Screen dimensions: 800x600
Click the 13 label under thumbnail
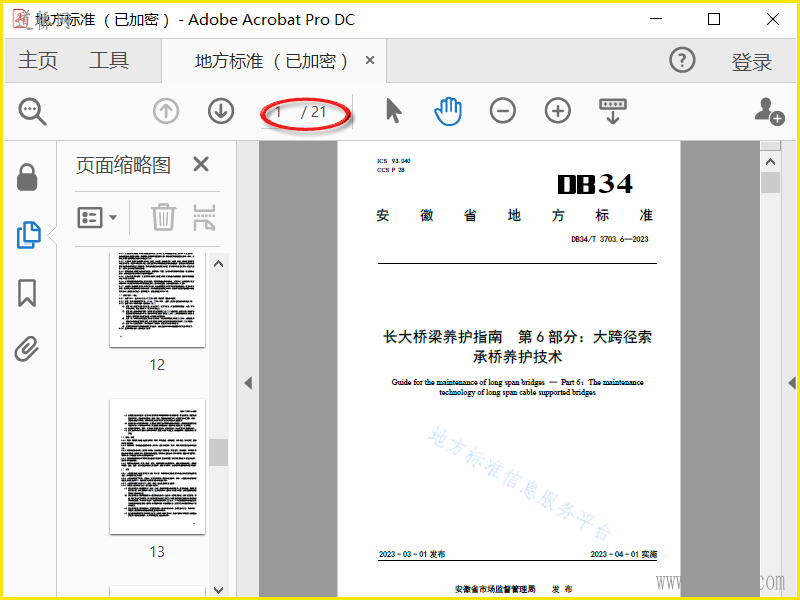click(x=157, y=552)
